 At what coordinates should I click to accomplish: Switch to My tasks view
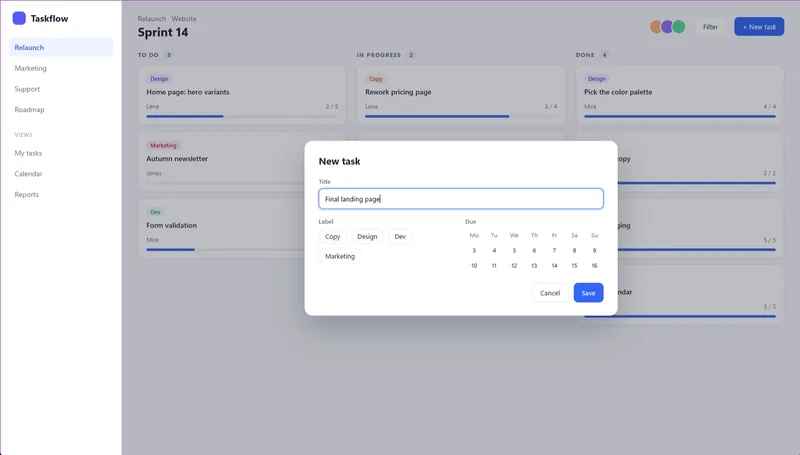coord(61,153)
